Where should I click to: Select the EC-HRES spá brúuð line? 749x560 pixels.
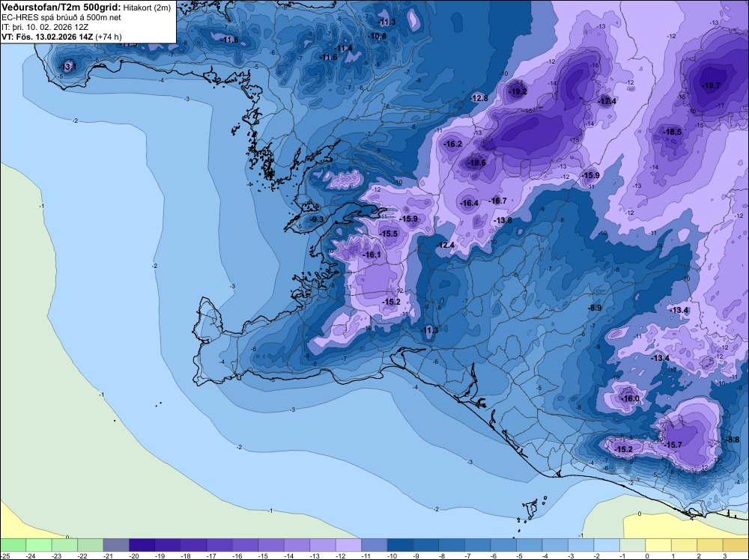(x=61, y=18)
